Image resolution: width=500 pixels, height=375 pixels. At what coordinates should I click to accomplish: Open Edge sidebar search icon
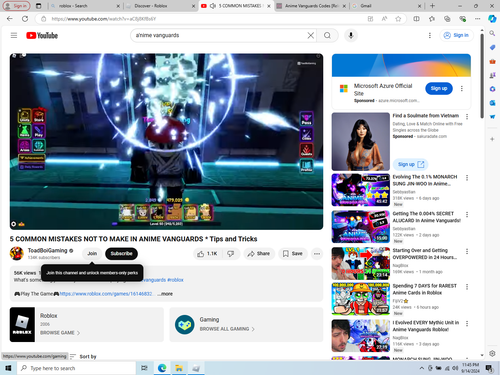[x=492, y=33]
